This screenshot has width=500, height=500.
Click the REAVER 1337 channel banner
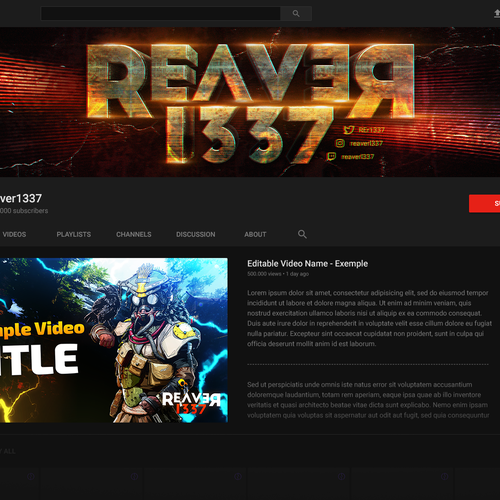[x=250, y=102]
